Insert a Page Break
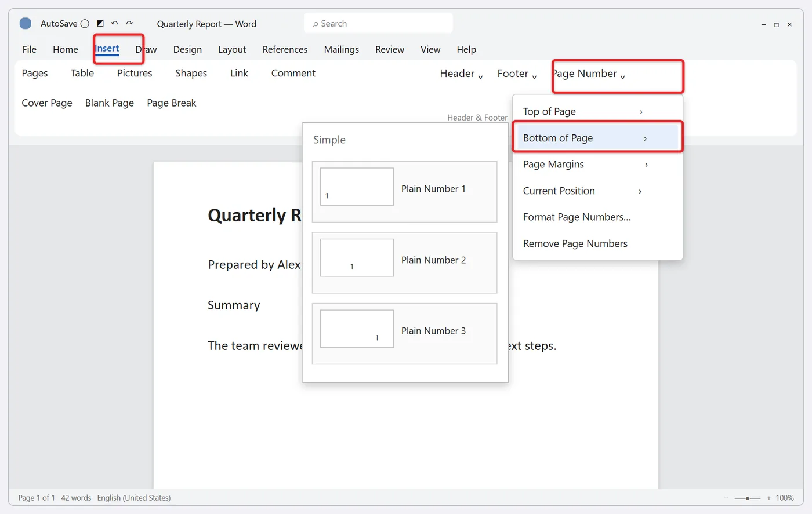 point(172,103)
